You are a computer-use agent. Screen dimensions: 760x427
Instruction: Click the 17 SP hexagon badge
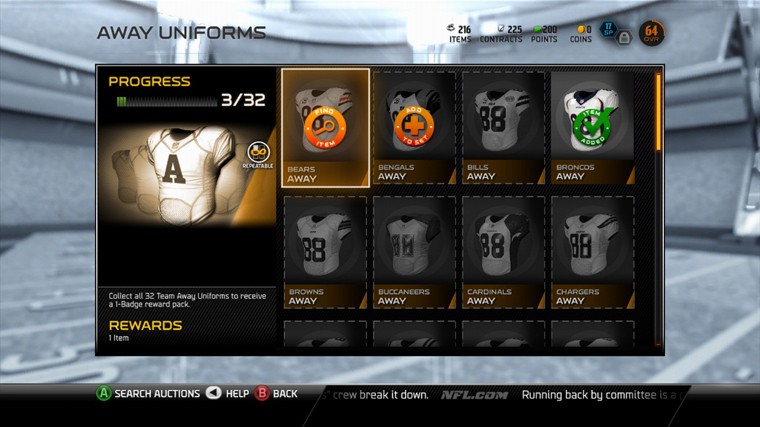click(x=608, y=30)
